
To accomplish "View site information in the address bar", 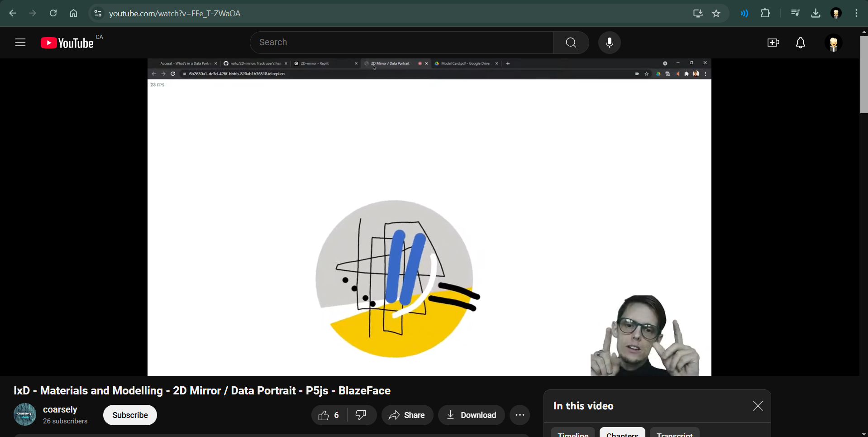I will pos(98,14).
